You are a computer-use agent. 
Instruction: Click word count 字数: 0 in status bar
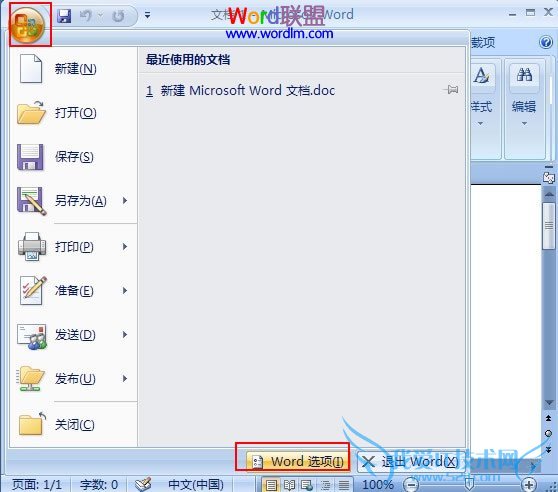(99, 484)
